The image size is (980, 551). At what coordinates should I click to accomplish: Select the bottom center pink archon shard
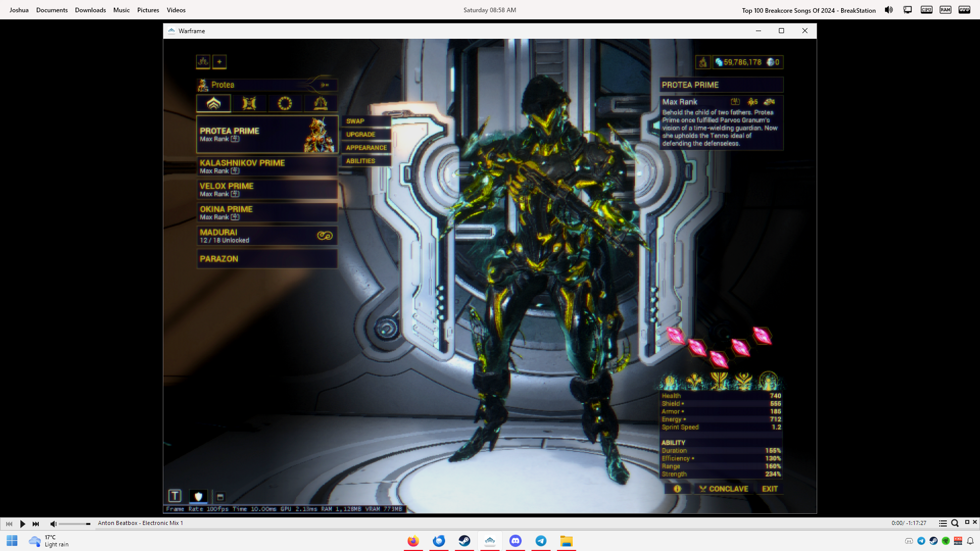pyautogui.click(x=719, y=359)
